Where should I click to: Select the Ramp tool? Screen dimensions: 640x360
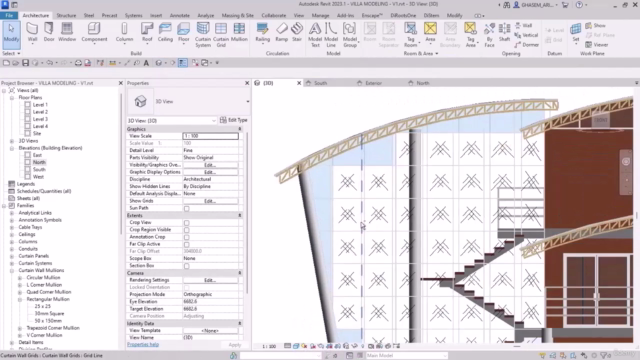(x=282, y=32)
